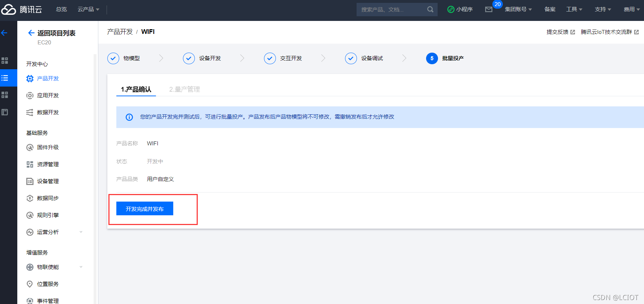
Task: Click the 产品开发 chip icon
Action: [x=30, y=79]
